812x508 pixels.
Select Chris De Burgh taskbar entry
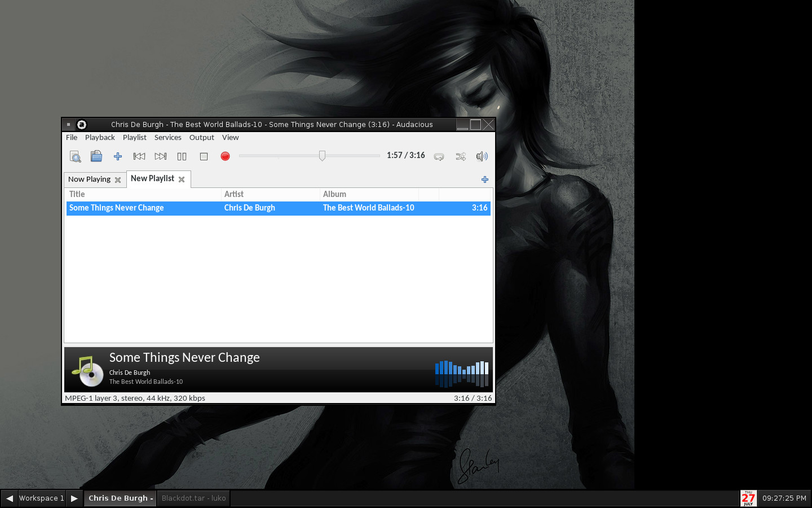pyautogui.click(x=120, y=498)
